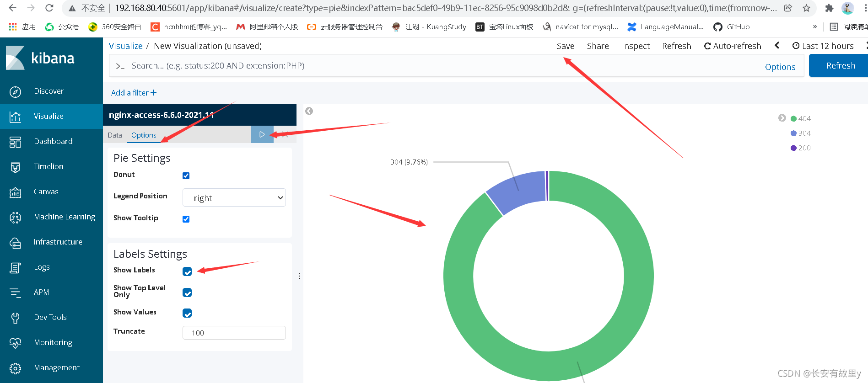Click Share in the top menu
The image size is (868, 383).
[x=598, y=46]
